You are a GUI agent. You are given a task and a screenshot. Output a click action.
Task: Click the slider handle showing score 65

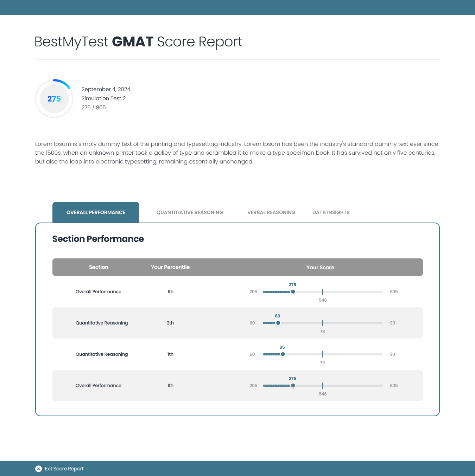pos(283,354)
